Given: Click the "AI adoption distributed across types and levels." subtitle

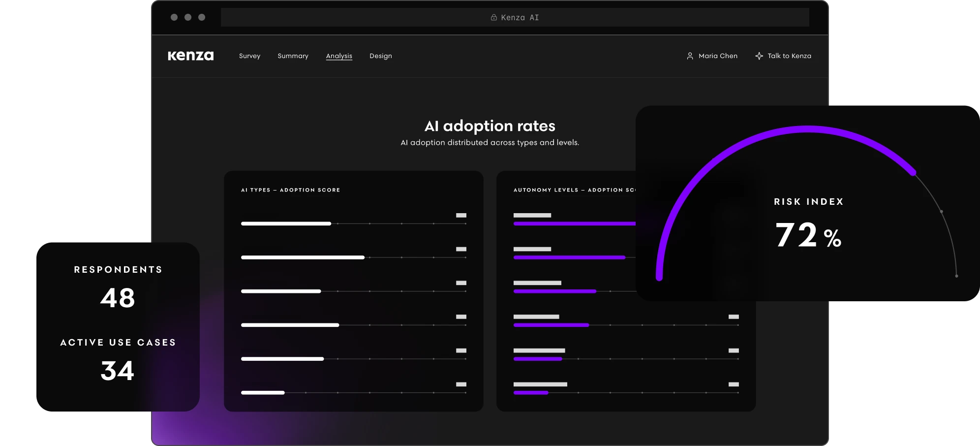Looking at the screenshot, I should pyautogui.click(x=490, y=143).
